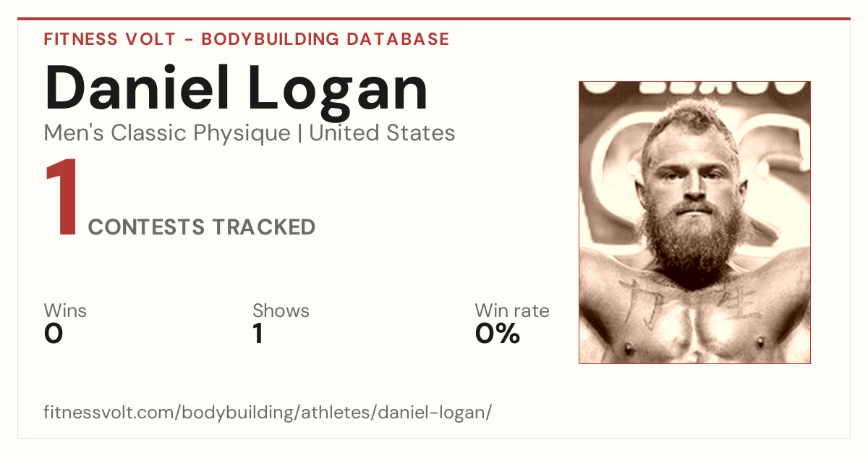This screenshot has height=456, width=868.
Task: Select the Men's Classic Physique division text
Action: [168, 133]
